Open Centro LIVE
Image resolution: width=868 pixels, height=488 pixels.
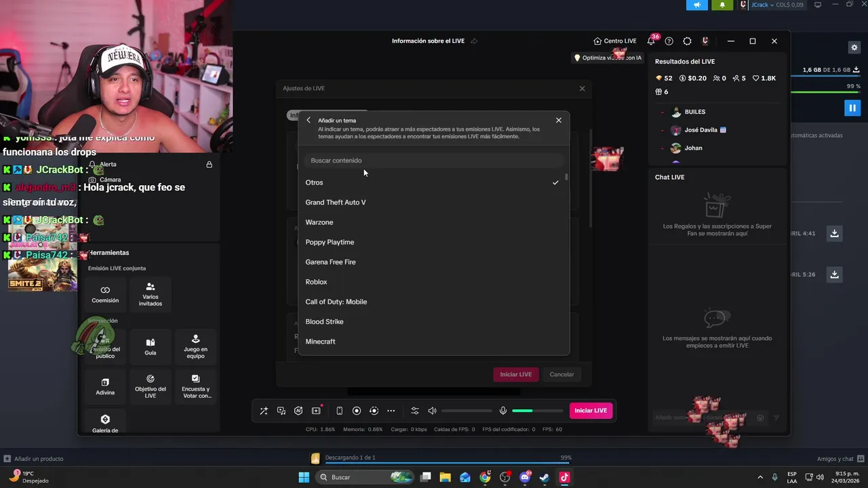pos(615,41)
